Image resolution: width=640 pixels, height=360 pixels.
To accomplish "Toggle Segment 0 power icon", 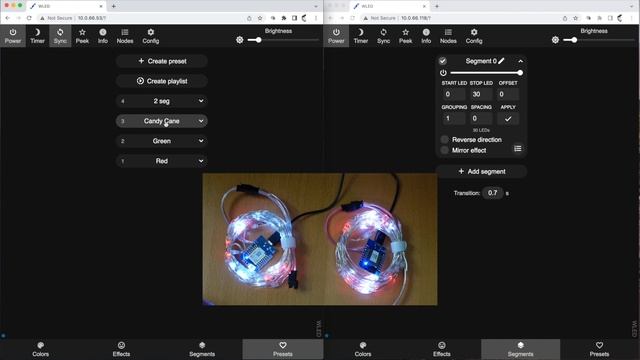I will (x=443, y=73).
